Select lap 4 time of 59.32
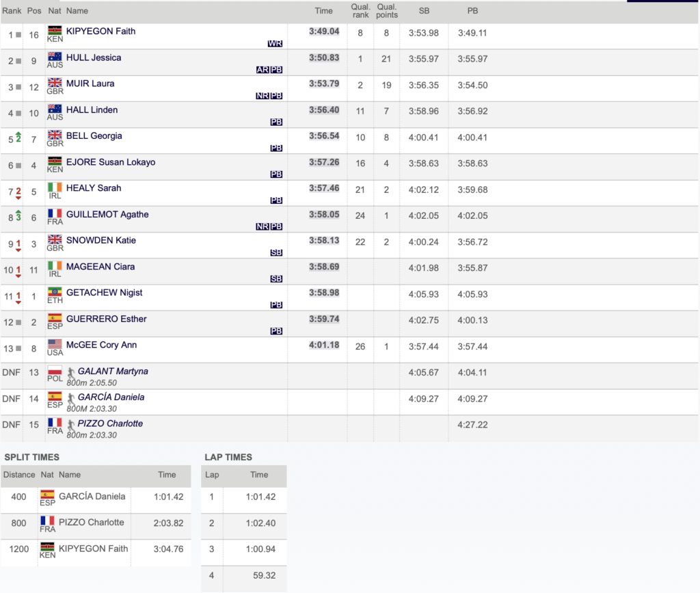 (x=262, y=575)
